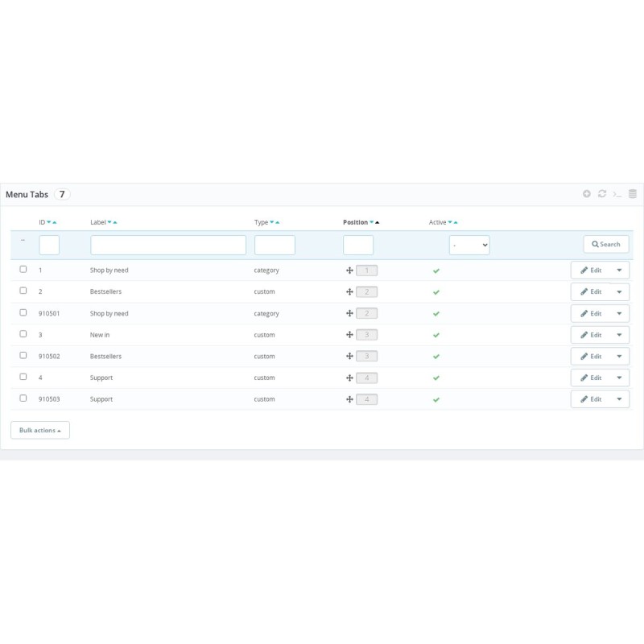The width and height of the screenshot is (644, 644).
Task: Show the SQL query icon
Action: click(617, 194)
